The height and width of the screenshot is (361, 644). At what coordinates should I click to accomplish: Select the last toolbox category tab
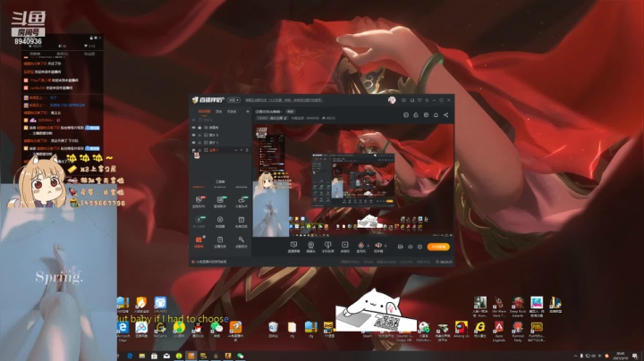241,187
